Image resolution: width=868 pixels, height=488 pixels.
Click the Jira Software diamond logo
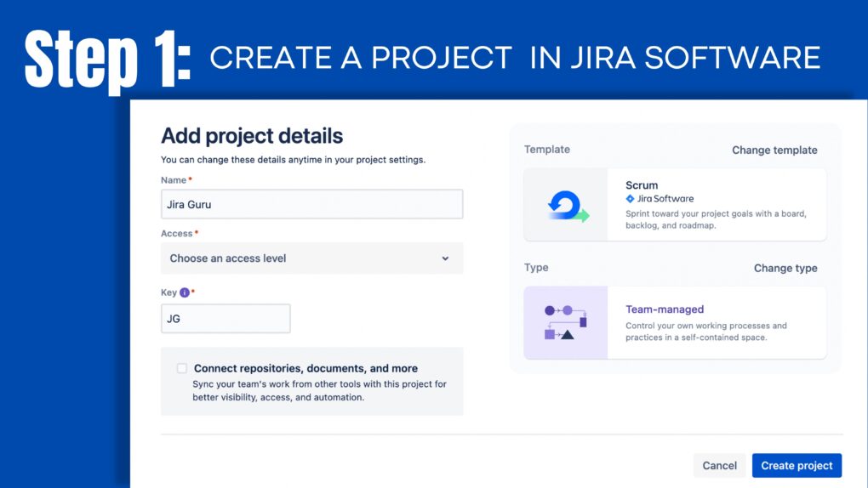(x=630, y=199)
